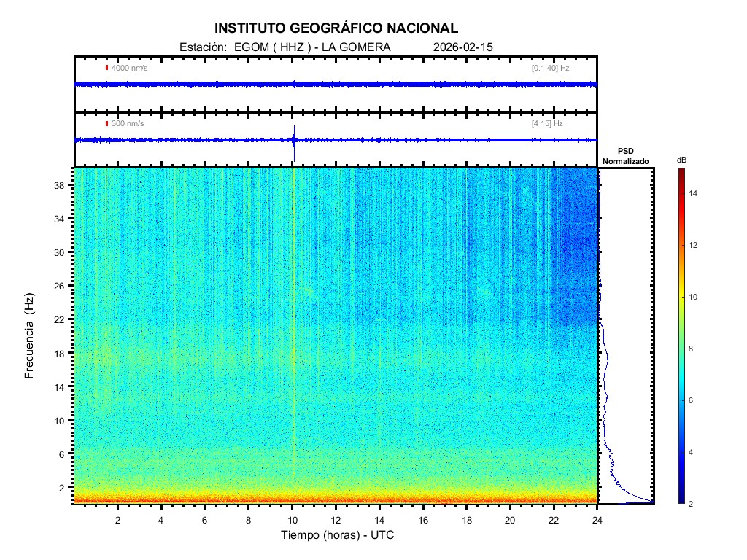The height and width of the screenshot is (560, 747).
Task: Click the PSD Normalizado panel heading
Action: [625, 157]
